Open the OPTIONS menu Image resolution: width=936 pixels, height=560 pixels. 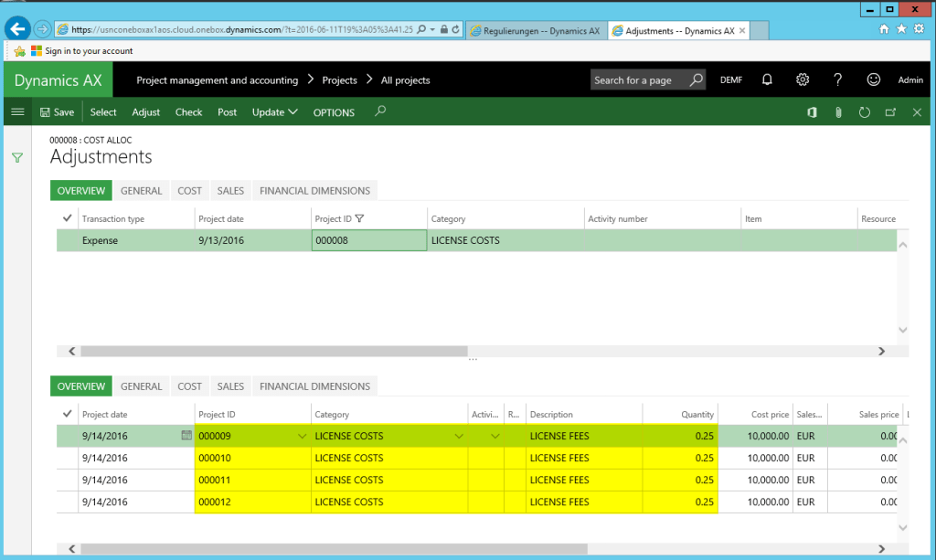(333, 111)
